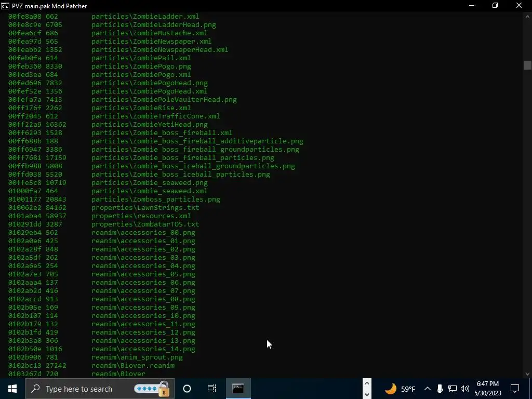The width and height of the screenshot is (532, 399).
Task: Click the taskbar search box
Action: tap(100, 389)
